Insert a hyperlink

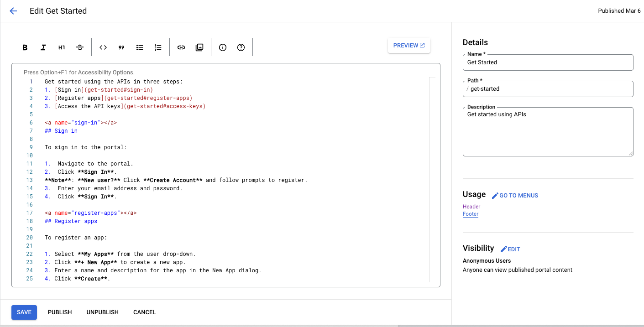click(181, 47)
